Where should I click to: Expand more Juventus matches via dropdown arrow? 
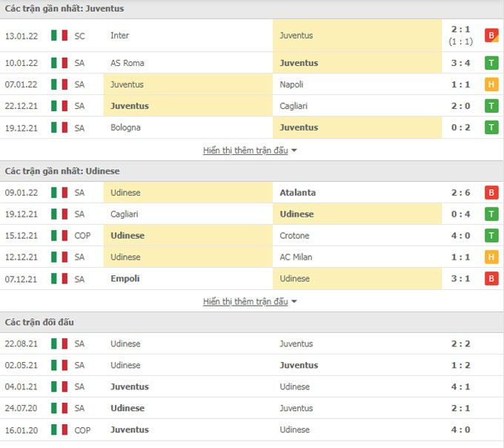[294, 151]
